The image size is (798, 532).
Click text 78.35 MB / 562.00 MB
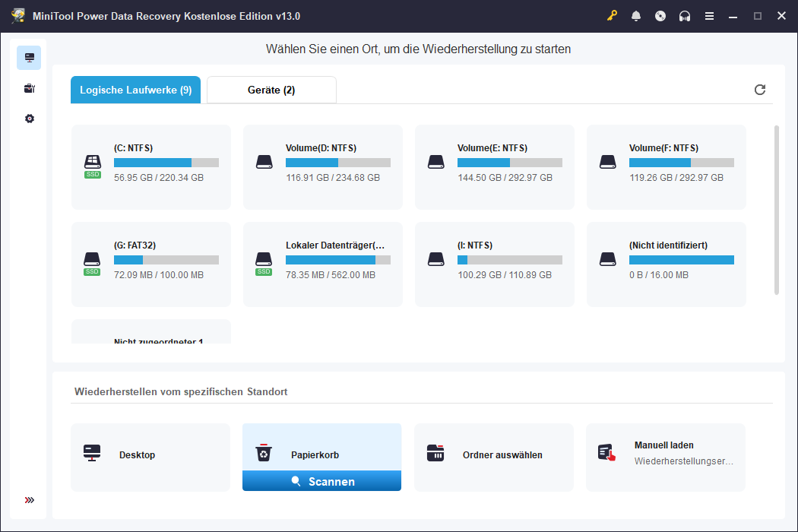click(x=331, y=275)
